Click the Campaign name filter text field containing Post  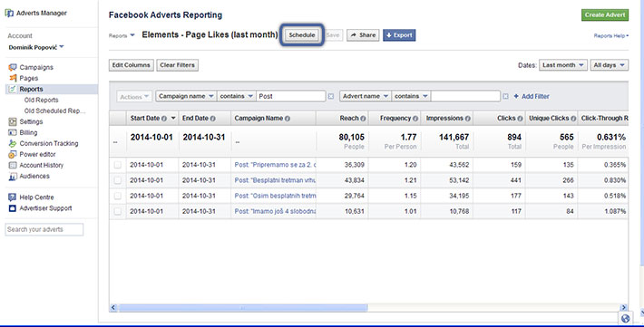291,96
